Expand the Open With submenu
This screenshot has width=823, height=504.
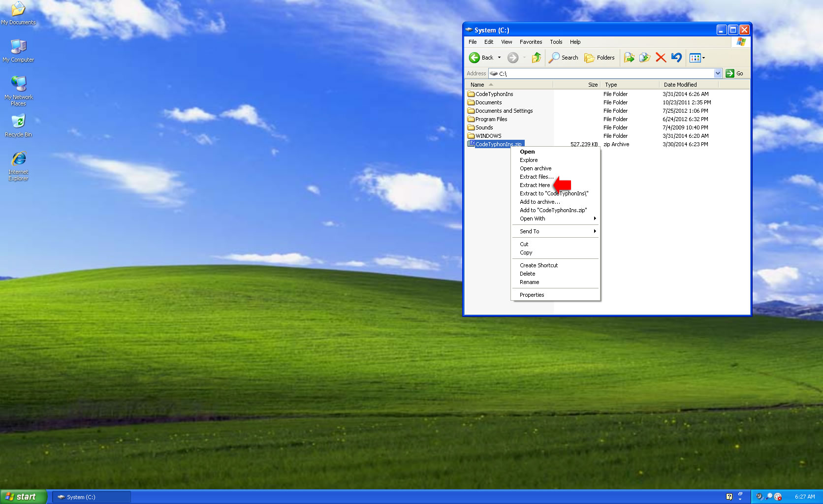[556, 219]
